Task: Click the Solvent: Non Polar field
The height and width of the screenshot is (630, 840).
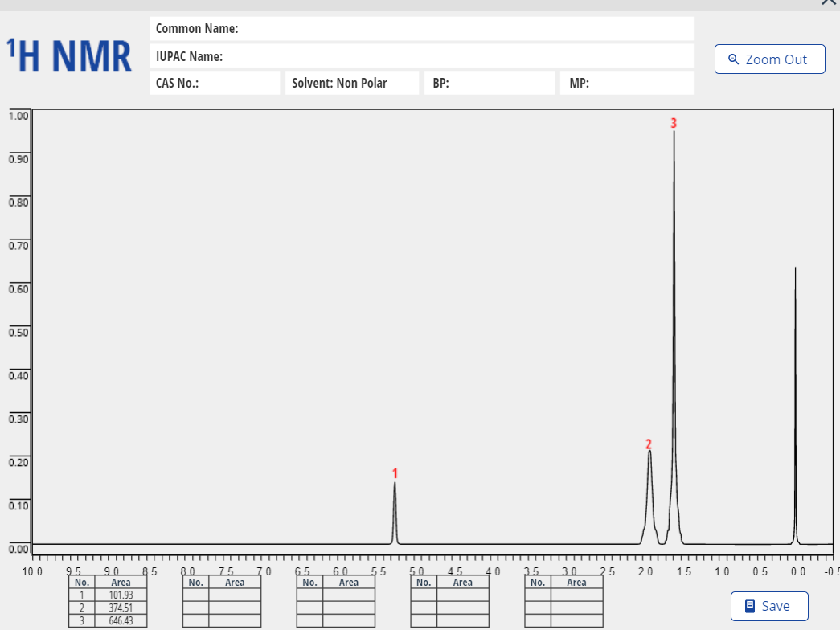Action: pos(352,83)
